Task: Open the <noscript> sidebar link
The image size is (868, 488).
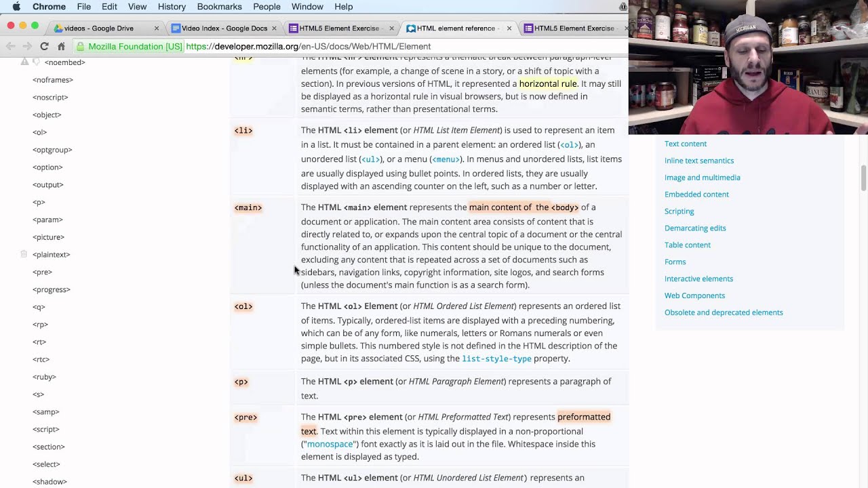Action: click(x=50, y=98)
